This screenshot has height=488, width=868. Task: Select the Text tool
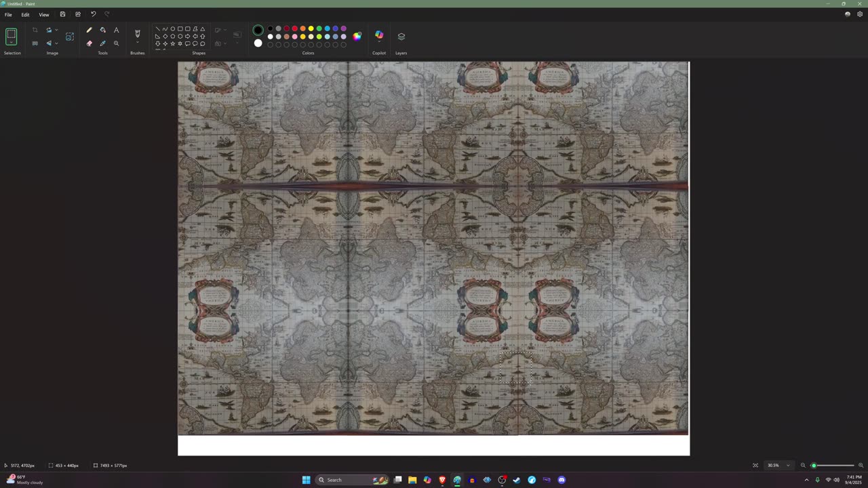(116, 30)
